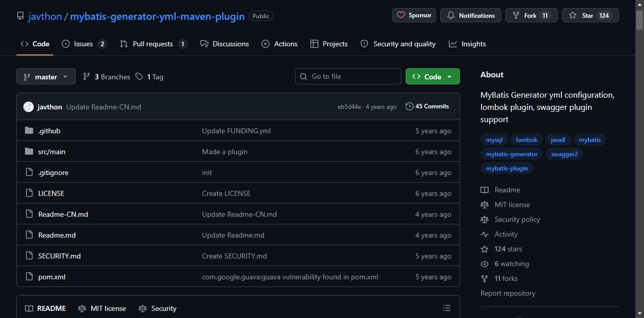Click the eye icon beside 6 watching
Viewport: 644px width, 318px height.
pyautogui.click(x=485, y=264)
